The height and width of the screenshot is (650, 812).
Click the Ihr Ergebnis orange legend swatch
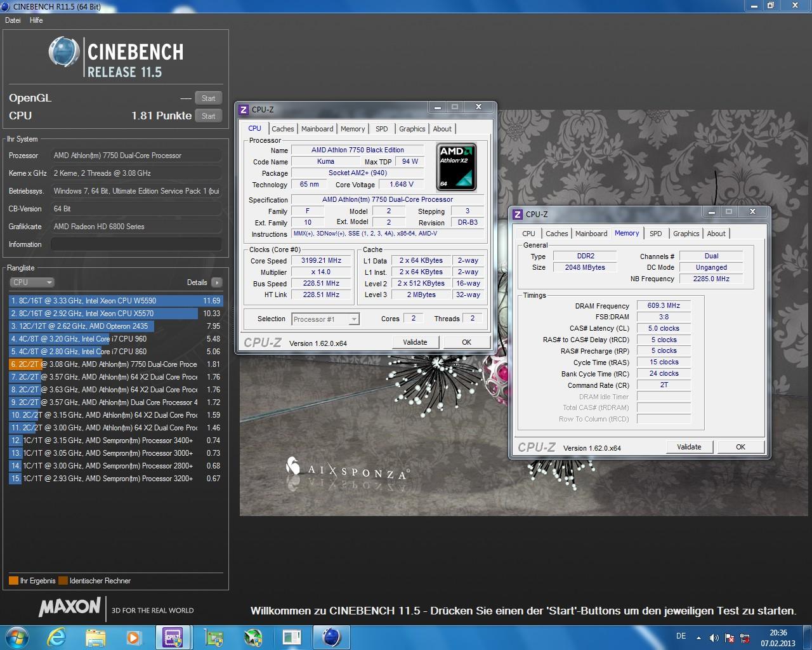click(x=13, y=581)
